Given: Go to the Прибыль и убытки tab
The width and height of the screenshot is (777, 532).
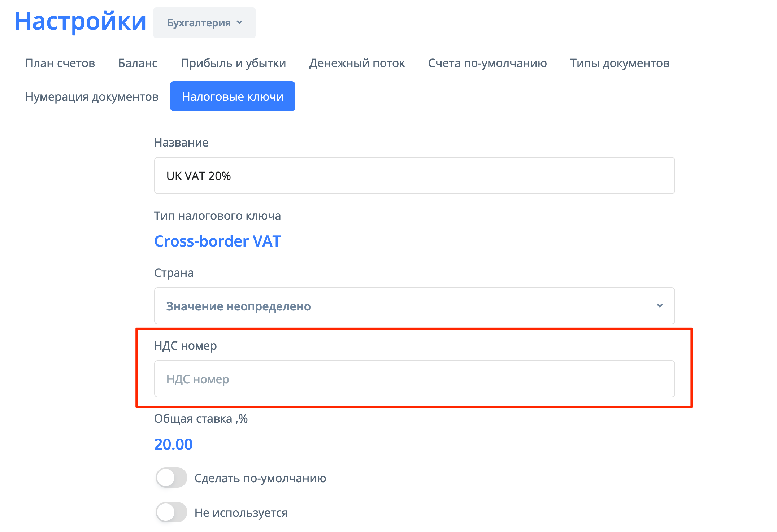Looking at the screenshot, I should [x=233, y=63].
